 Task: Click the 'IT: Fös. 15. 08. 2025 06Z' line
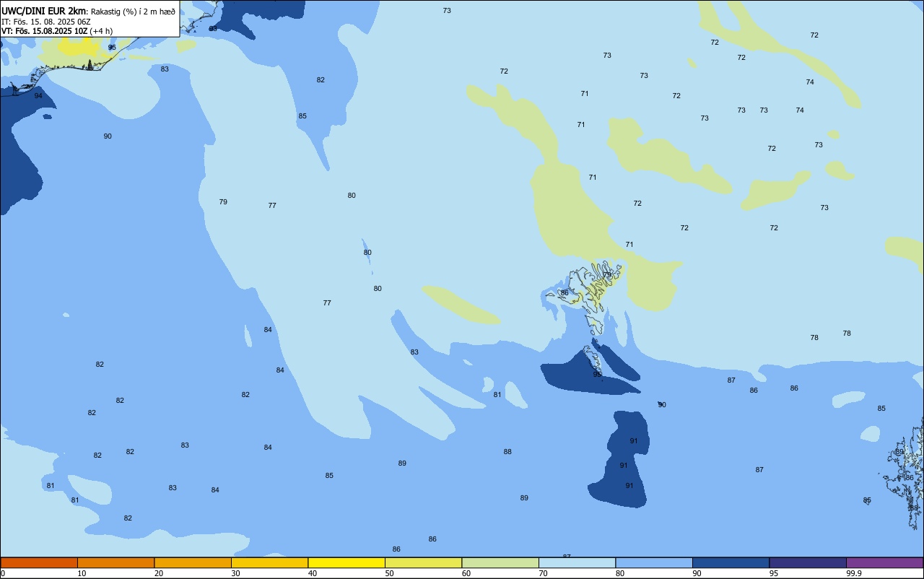point(46,22)
